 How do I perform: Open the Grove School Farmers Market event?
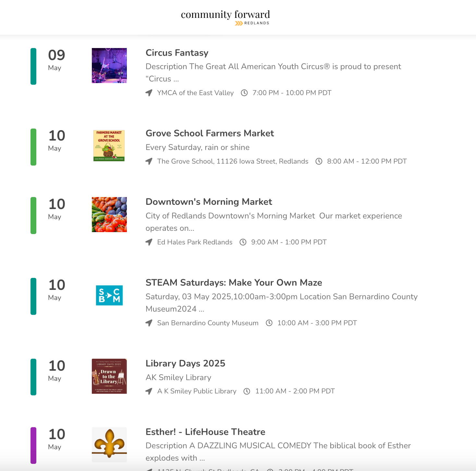[210, 133]
